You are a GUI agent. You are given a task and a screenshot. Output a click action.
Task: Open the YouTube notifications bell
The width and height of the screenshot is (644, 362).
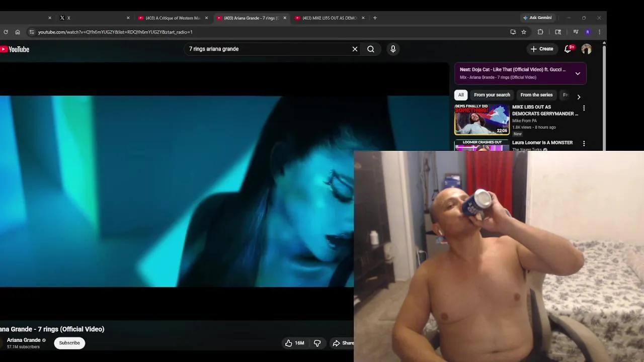click(568, 49)
